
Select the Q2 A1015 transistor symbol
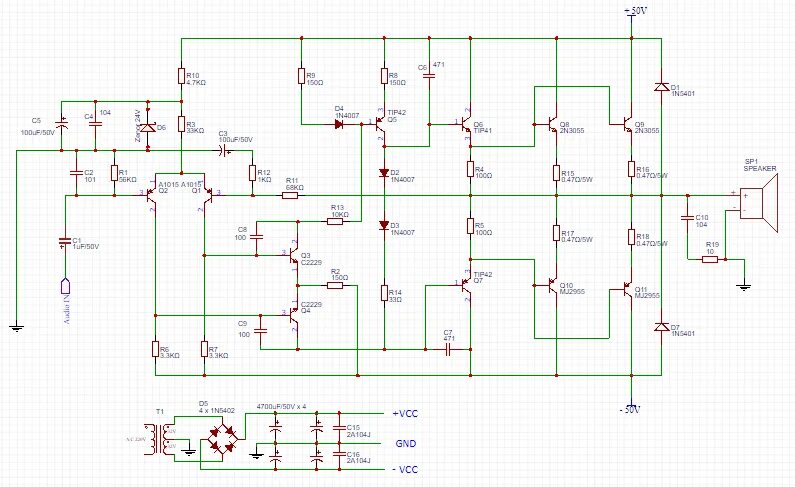coord(151,194)
